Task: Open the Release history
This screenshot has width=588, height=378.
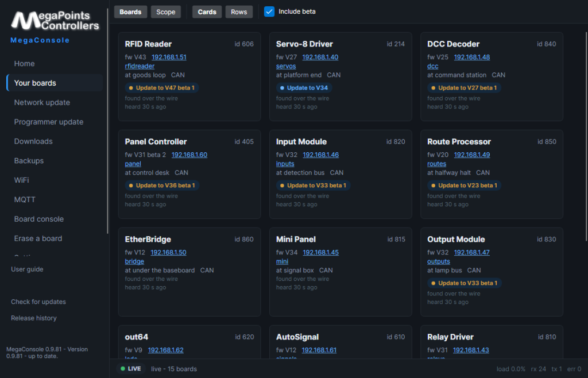Action: (x=34, y=318)
